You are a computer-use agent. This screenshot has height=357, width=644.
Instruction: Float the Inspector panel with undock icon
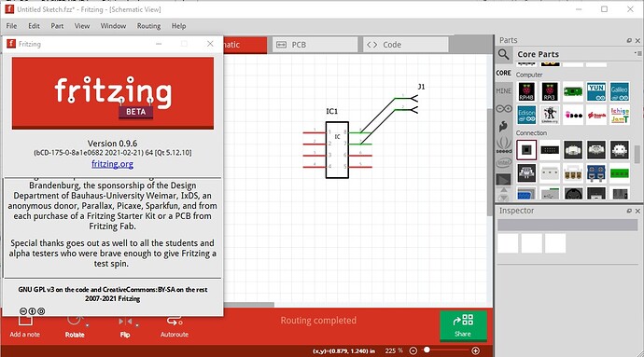[x=629, y=211]
